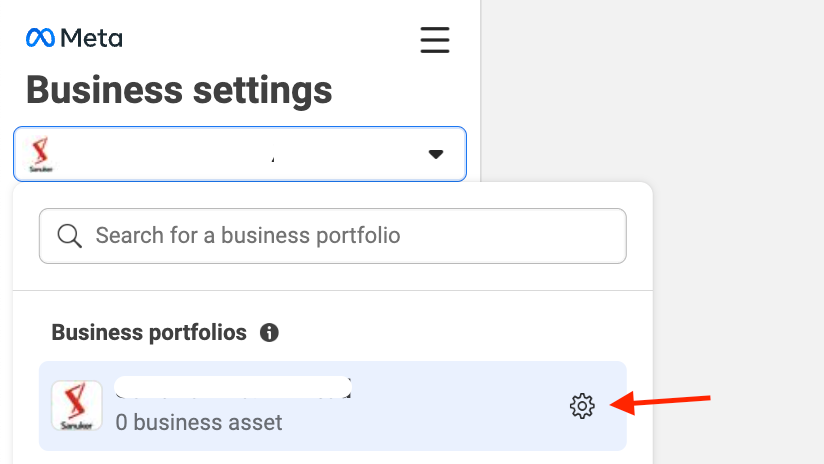Click the 0 business asset label

click(199, 422)
